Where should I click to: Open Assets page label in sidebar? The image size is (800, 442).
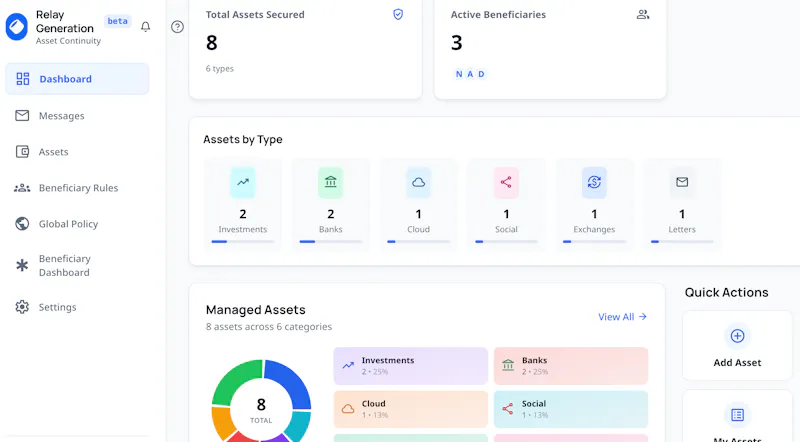pos(54,152)
